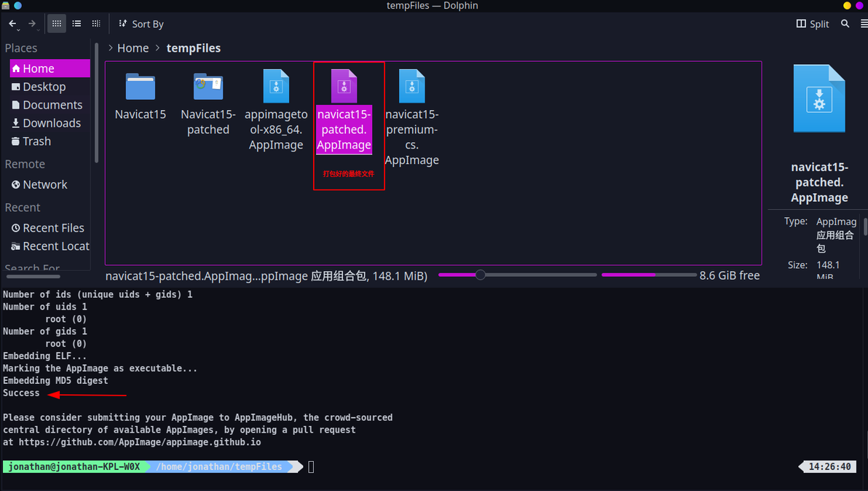Select Home in Places

pos(50,68)
